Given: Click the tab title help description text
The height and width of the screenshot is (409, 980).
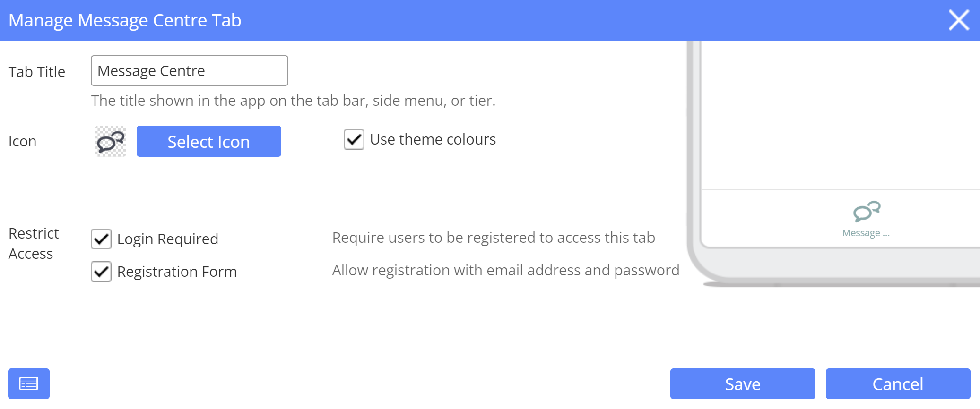Looking at the screenshot, I should (x=293, y=101).
